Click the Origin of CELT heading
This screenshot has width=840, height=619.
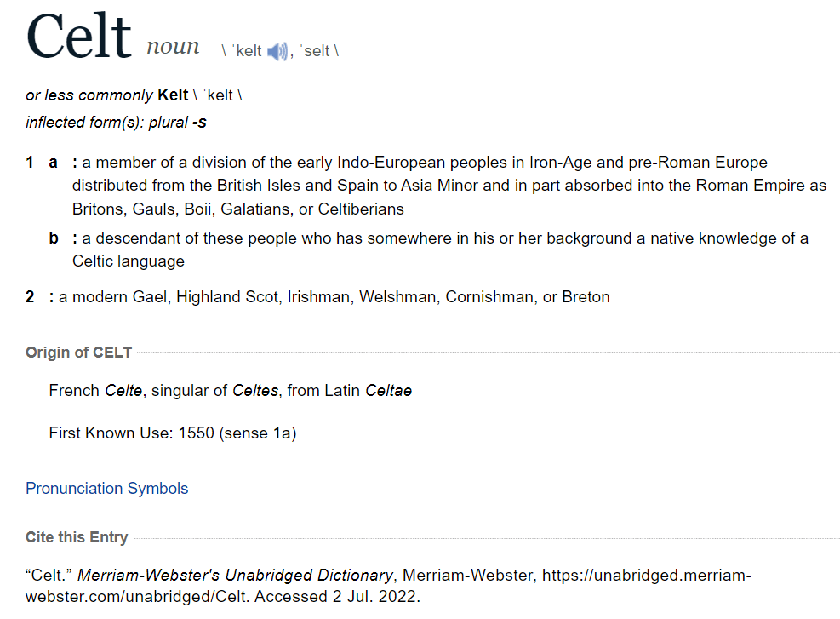pyautogui.click(x=80, y=352)
